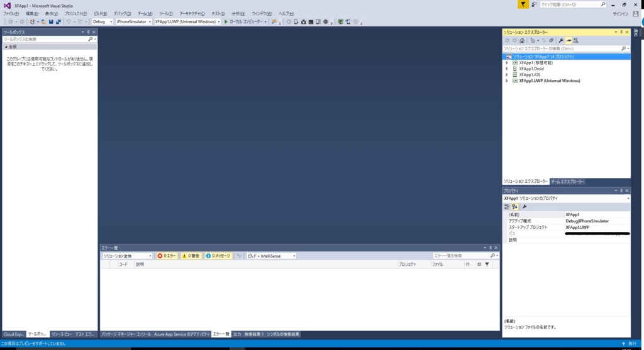The width and height of the screenshot is (644, 350).
Task: Click the toolbox search magnifier icon
Action: pos(91,40)
